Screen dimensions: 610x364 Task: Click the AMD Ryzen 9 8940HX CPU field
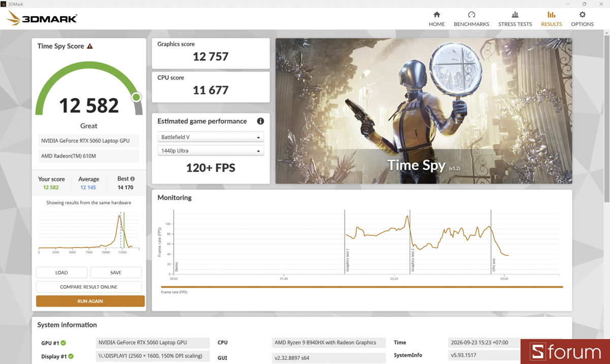(x=329, y=343)
